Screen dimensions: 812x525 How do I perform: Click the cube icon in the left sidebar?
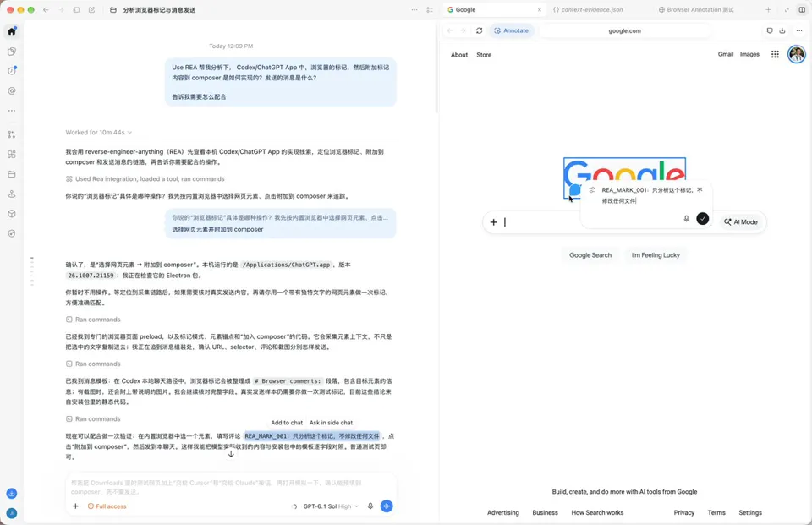pos(11,214)
